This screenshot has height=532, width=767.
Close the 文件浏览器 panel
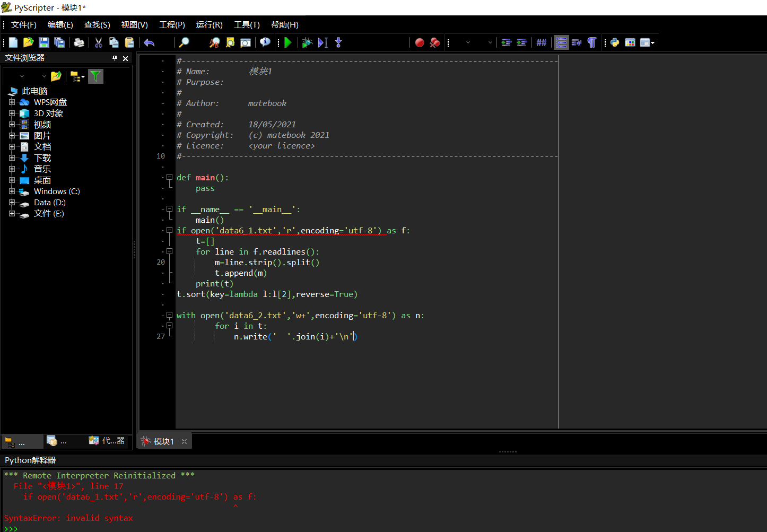pyautogui.click(x=126, y=58)
